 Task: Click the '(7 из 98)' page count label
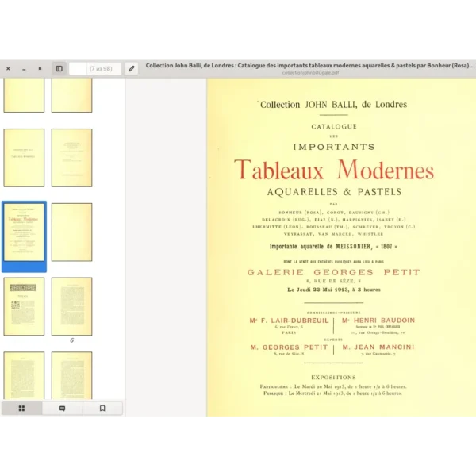coord(104,69)
